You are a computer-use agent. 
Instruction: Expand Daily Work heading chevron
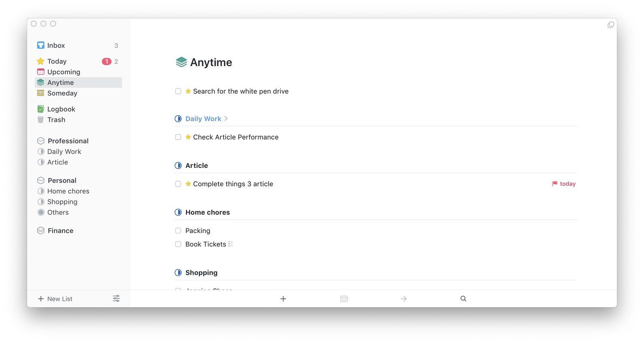pyautogui.click(x=226, y=119)
